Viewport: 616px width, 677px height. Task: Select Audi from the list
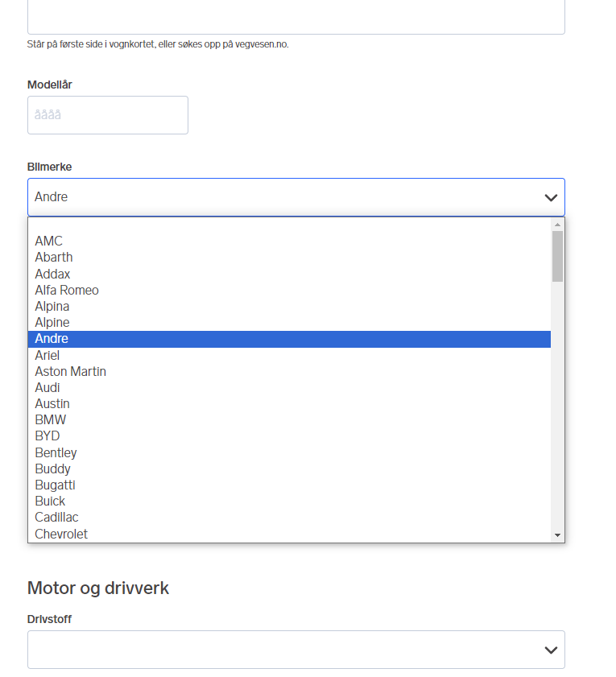289,388
